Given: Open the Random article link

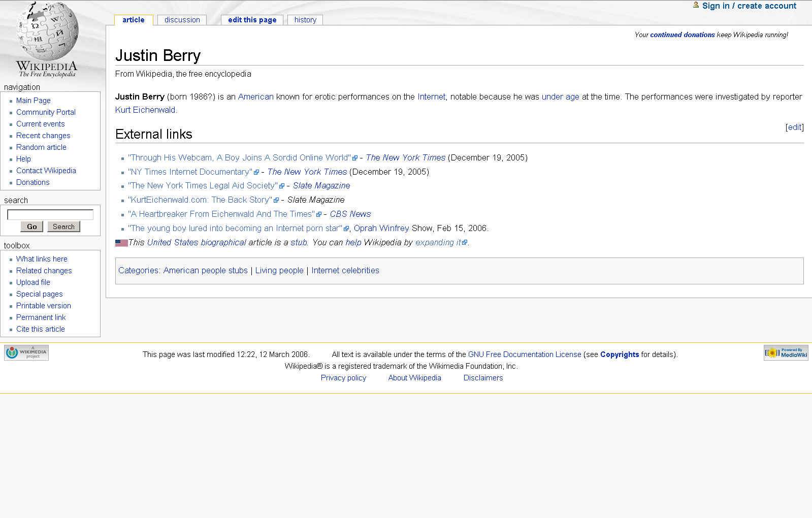Looking at the screenshot, I should [41, 147].
